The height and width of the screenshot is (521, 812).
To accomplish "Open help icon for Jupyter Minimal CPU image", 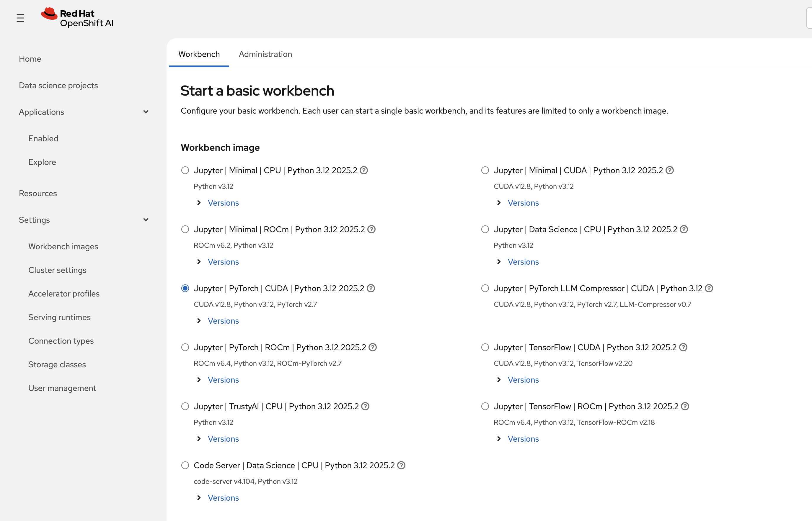I will [364, 170].
